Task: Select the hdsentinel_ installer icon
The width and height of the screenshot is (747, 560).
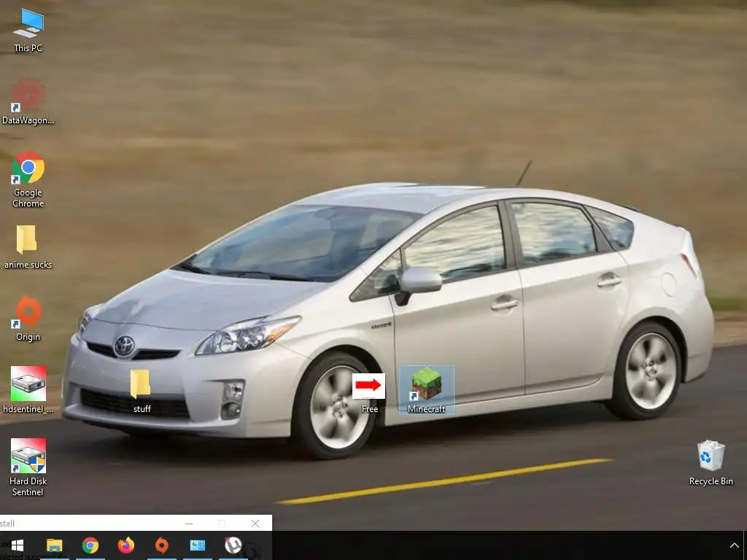Action: tap(28, 384)
